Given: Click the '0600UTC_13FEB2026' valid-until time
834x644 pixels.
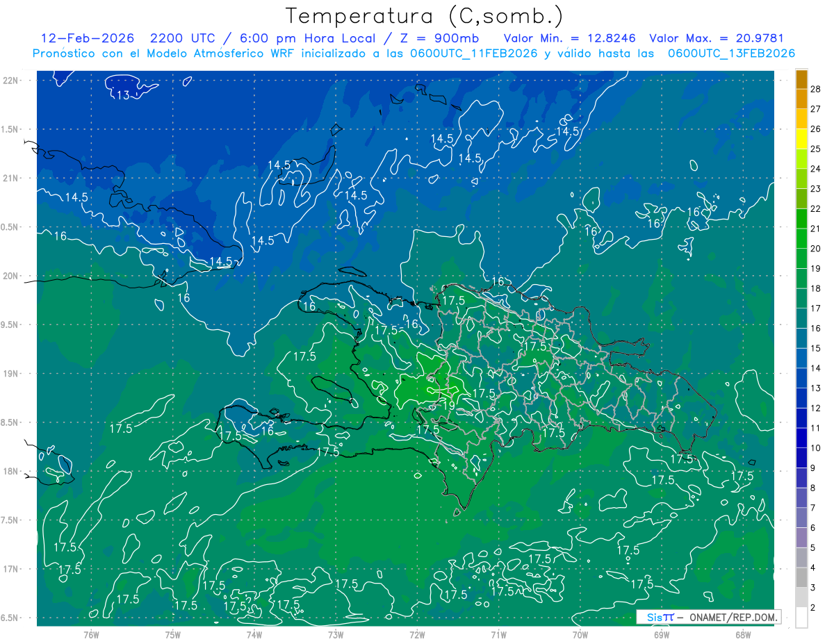Looking at the screenshot, I should point(732,53).
